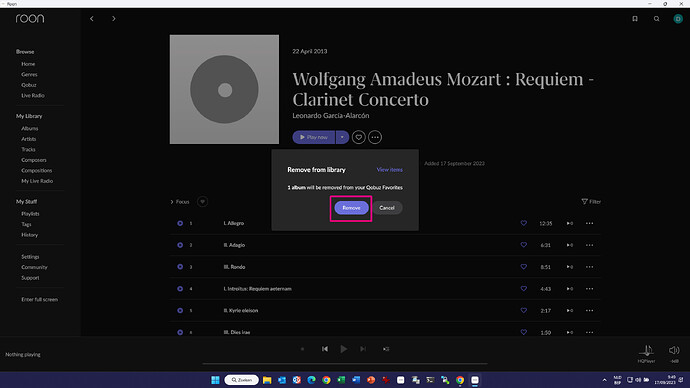
Task: Toggle heart on II. Adagio track
Action: click(x=524, y=245)
